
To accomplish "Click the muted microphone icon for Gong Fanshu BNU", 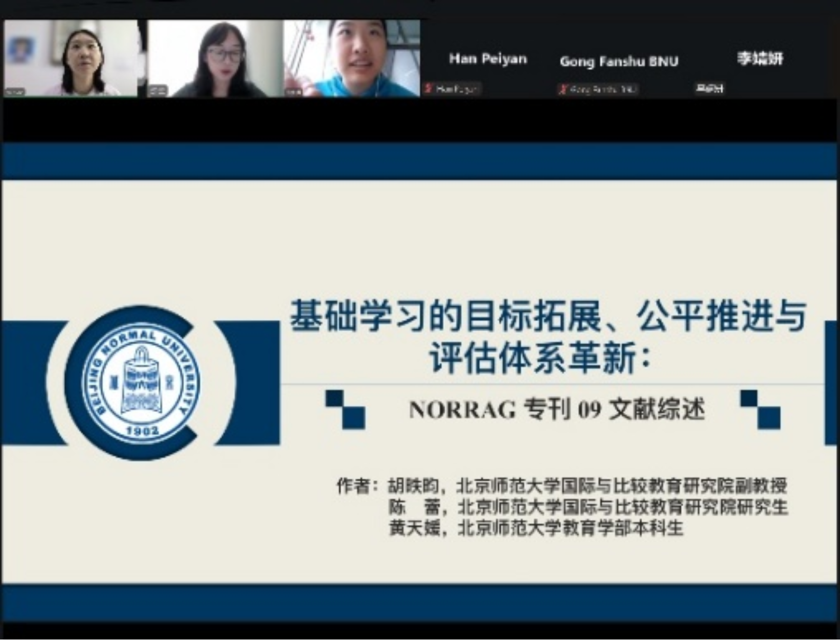I will (562, 89).
